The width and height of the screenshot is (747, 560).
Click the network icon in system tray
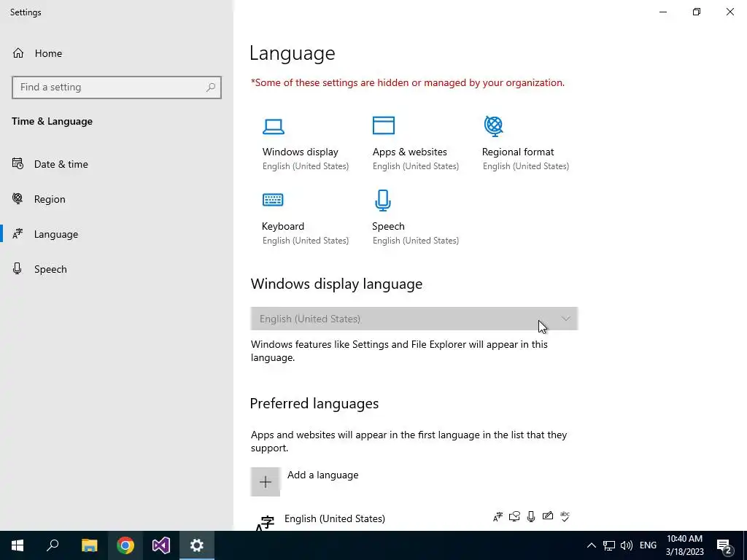(x=609, y=545)
